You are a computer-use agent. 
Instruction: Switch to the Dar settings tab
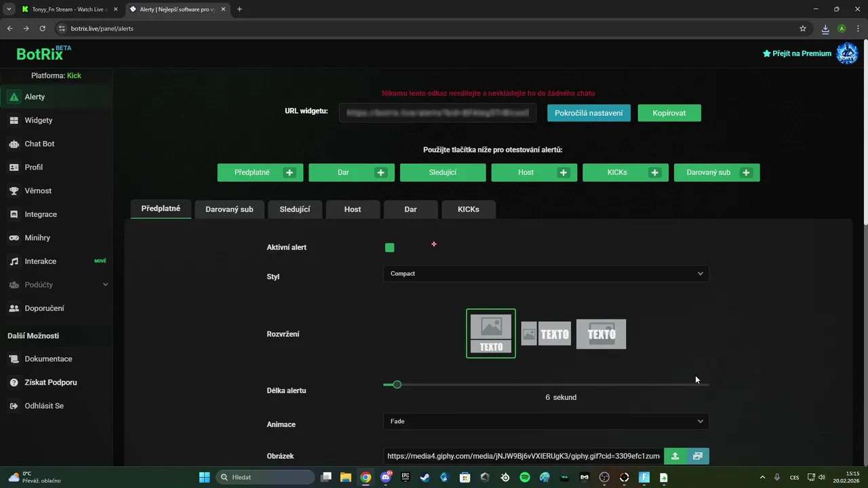point(410,209)
